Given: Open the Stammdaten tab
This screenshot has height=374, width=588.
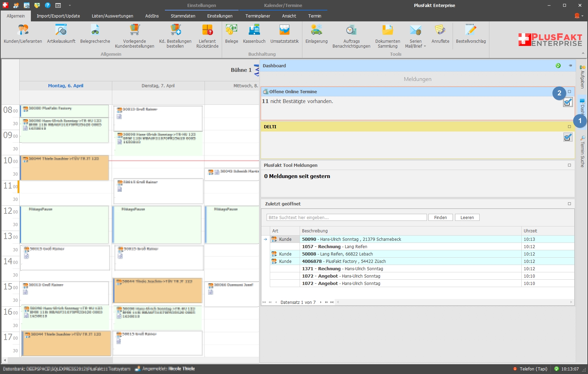Looking at the screenshot, I should [183, 16].
